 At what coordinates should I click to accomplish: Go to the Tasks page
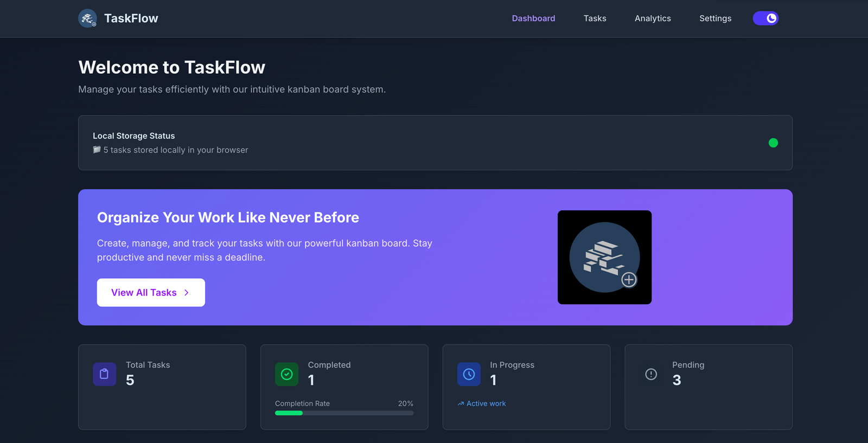(595, 18)
